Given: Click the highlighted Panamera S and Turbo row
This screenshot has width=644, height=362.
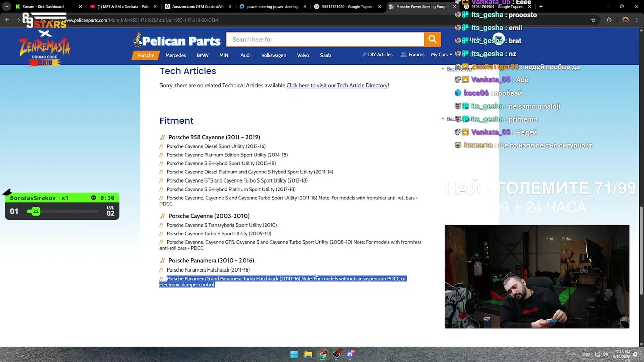Looking at the screenshot, I should pos(283,281).
